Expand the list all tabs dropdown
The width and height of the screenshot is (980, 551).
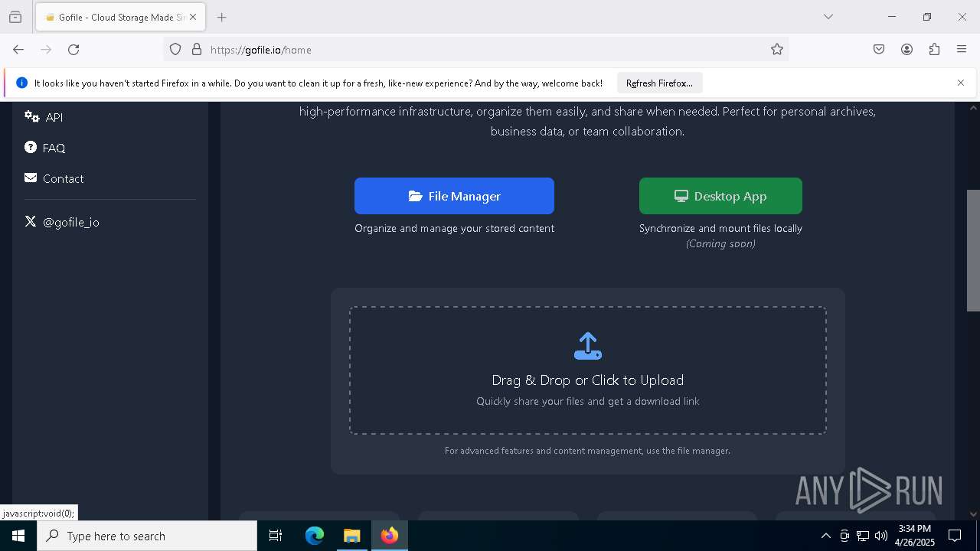pyautogui.click(x=828, y=17)
